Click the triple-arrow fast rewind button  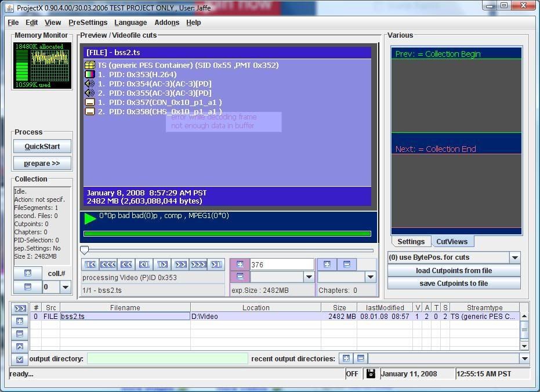click(x=108, y=264)
